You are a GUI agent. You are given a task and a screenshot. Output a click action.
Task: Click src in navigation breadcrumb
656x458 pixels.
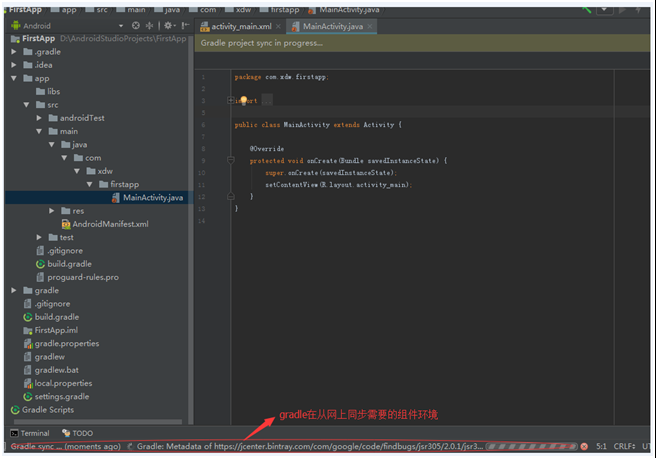[x=97, y=10]
